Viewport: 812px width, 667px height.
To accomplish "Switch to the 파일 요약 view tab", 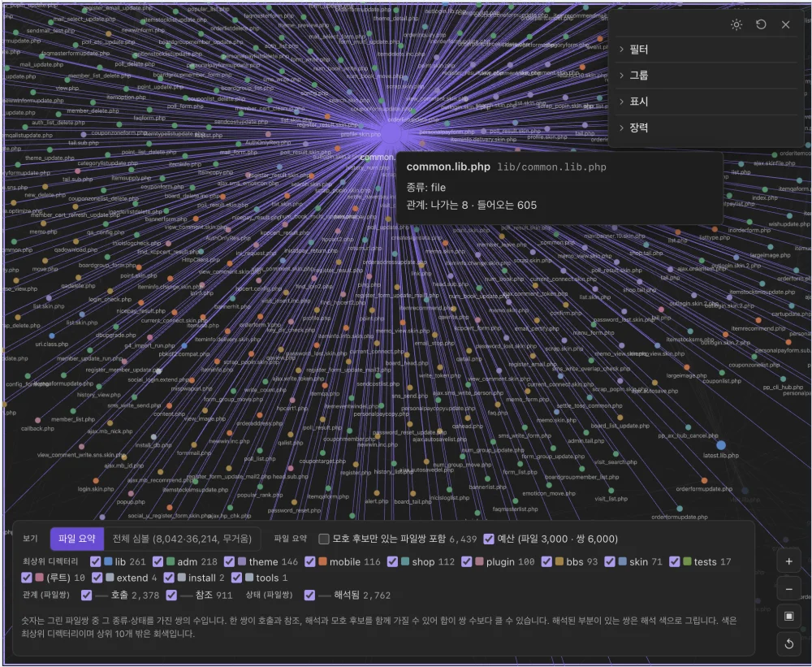I will (x=77, y=539).
